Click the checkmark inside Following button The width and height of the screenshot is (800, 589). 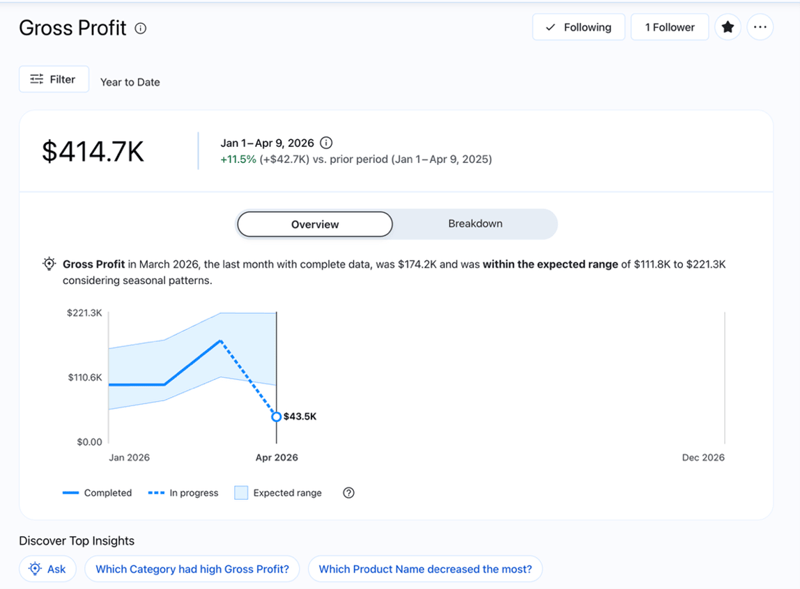tap(552, 27)
